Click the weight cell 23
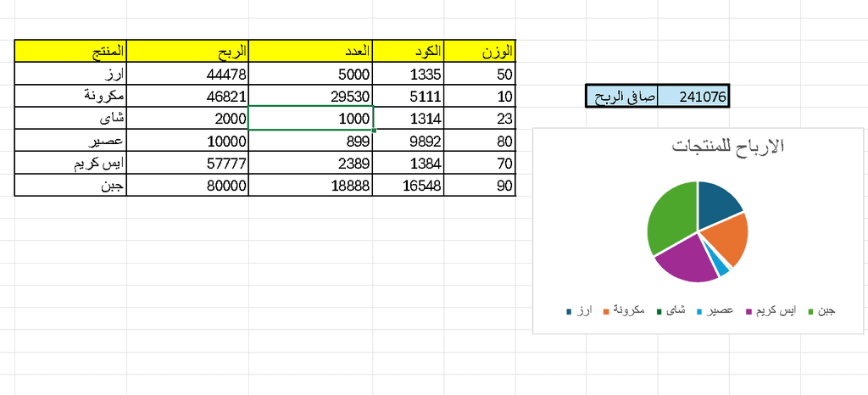The width and height of the screenshot is (868, 395). pos(480,118)
